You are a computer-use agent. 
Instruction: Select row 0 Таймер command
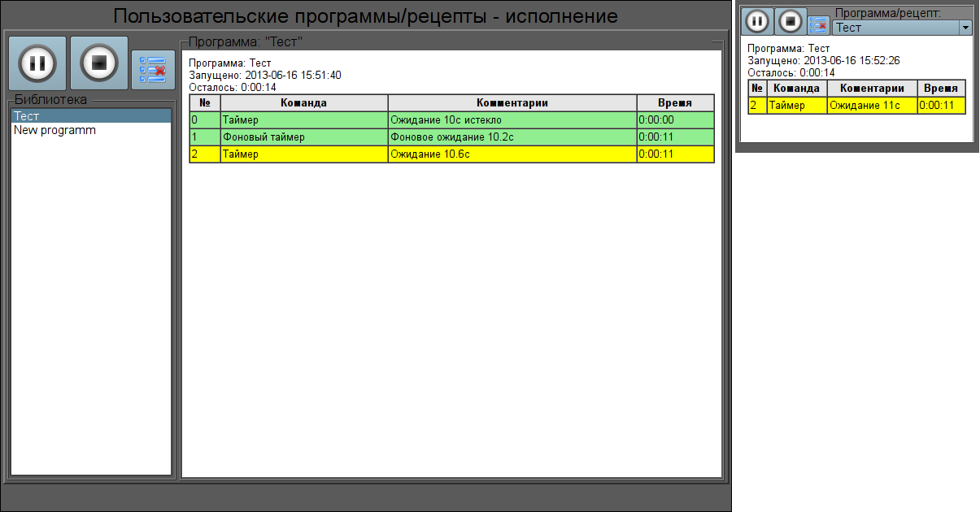pyautogui.click(x=303, y=120)
